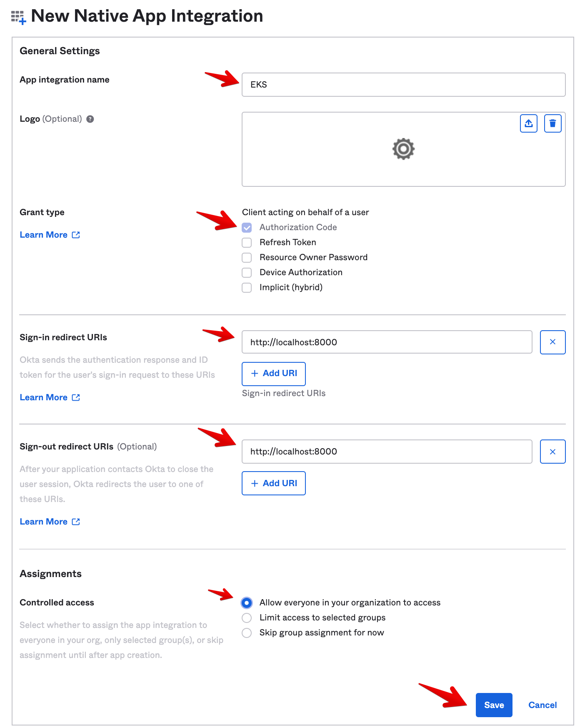Click the delete logo trash icon
The height and width of the screenshot is (728, 580).
click(x=552, y=123)
